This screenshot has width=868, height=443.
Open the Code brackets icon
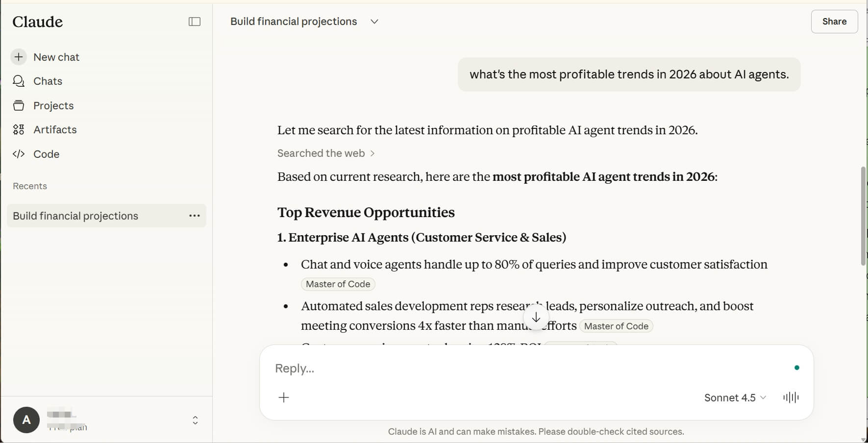19,154
